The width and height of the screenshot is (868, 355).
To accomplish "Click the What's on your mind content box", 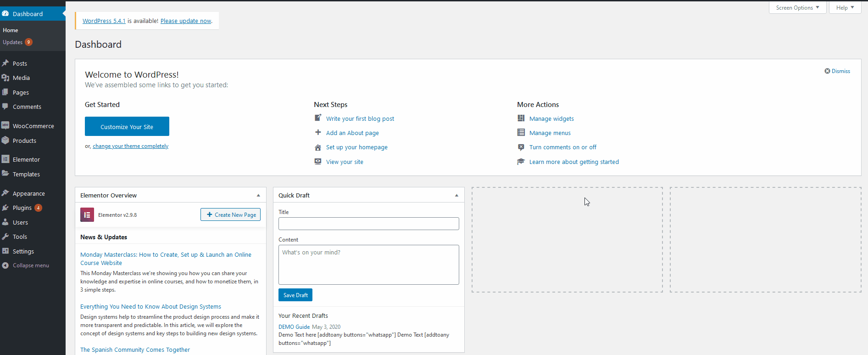I will click(x=368, y=265).
